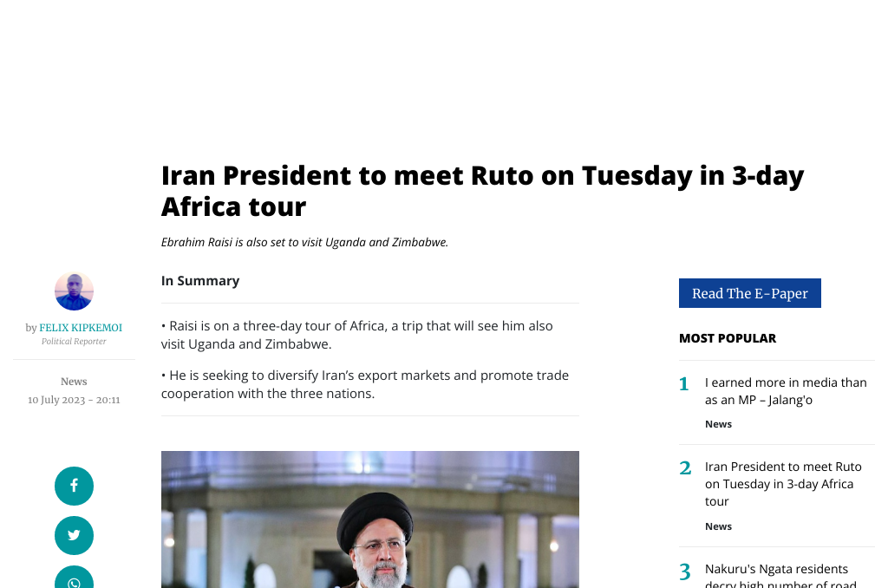Share article on Twitter
The width and height of the screenshot is (888, 588).
(74, 535)
